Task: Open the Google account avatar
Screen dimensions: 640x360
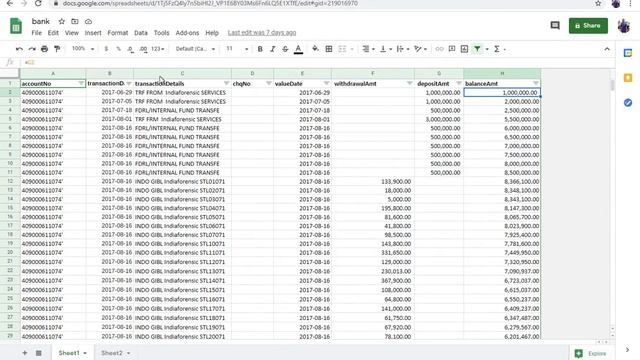Action: tap(623, 26)
